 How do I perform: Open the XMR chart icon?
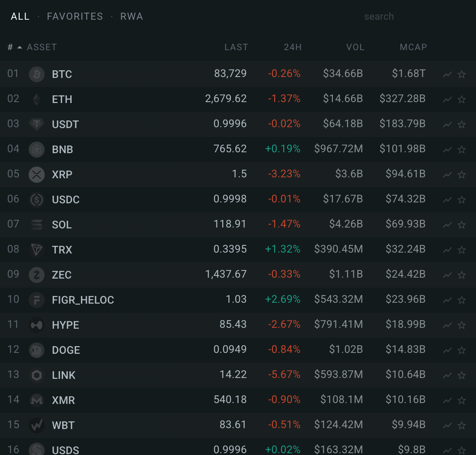pos(447,400)
